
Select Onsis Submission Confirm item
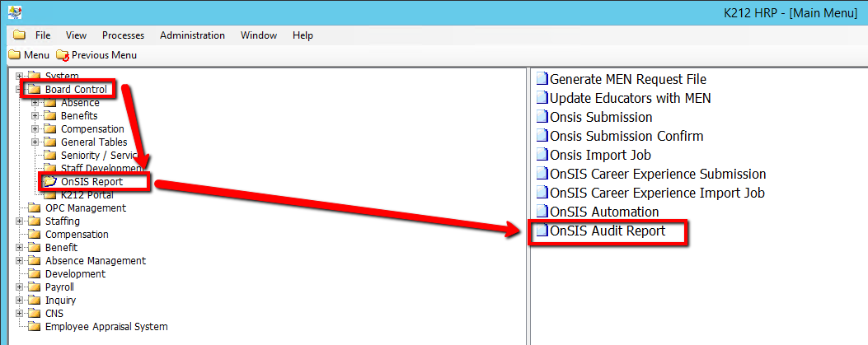coord(626,137)
